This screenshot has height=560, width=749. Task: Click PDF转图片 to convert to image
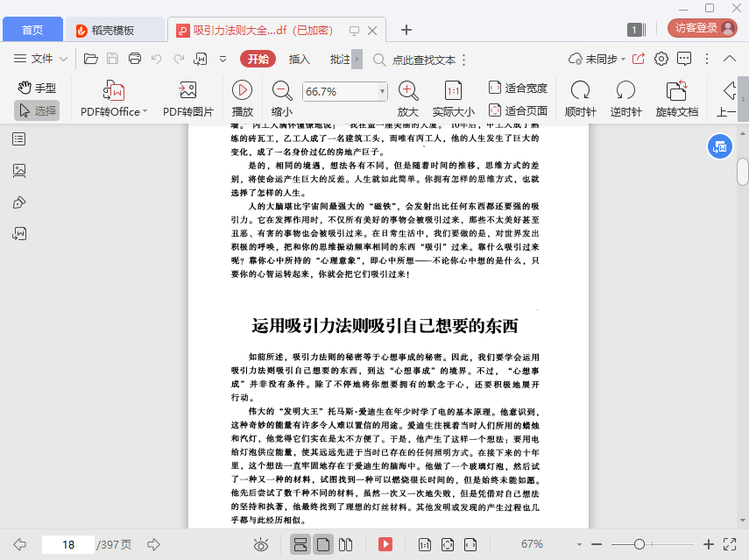point(187,99)
